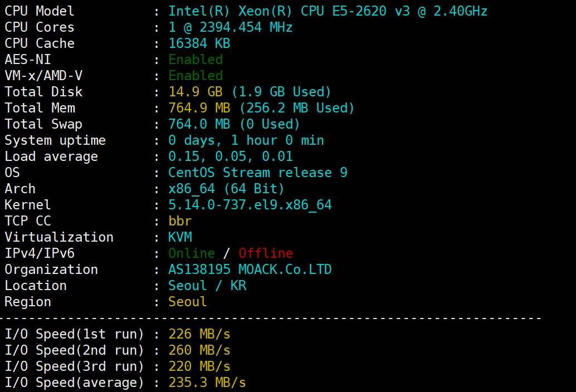This screenshot has width=576, height=392.
Task: Click the 1st run I/O speed '226 MB/s'
Action: 199,334
